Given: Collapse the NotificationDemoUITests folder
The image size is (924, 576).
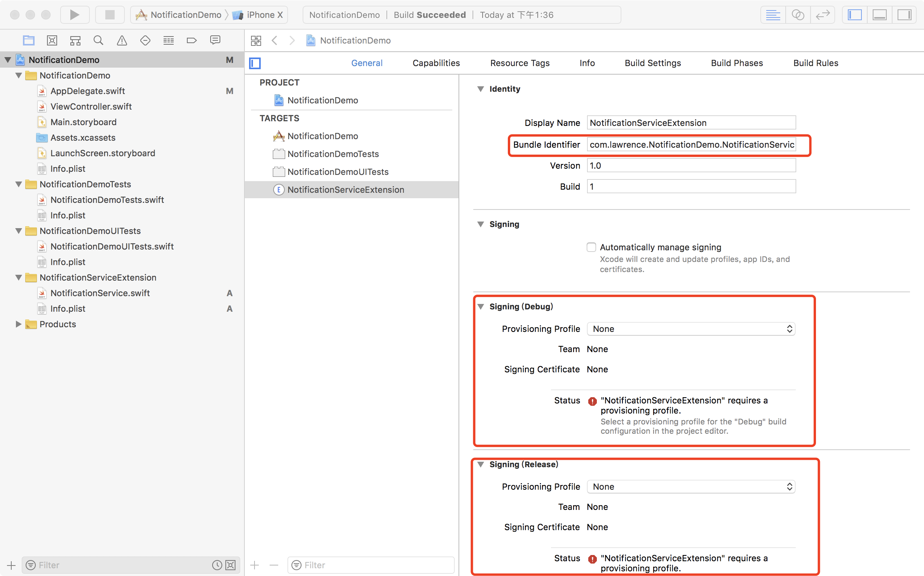Looking at the screenshot, I should (18, 231).
